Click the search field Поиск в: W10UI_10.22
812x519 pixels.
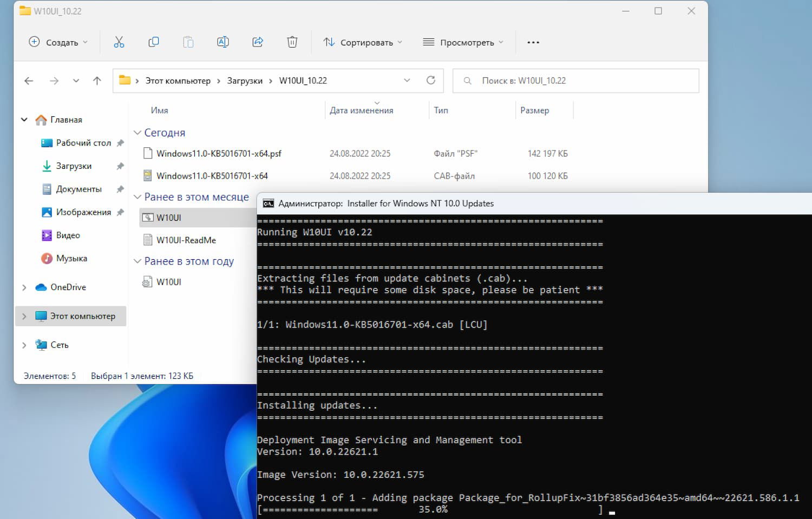(575, 81)
